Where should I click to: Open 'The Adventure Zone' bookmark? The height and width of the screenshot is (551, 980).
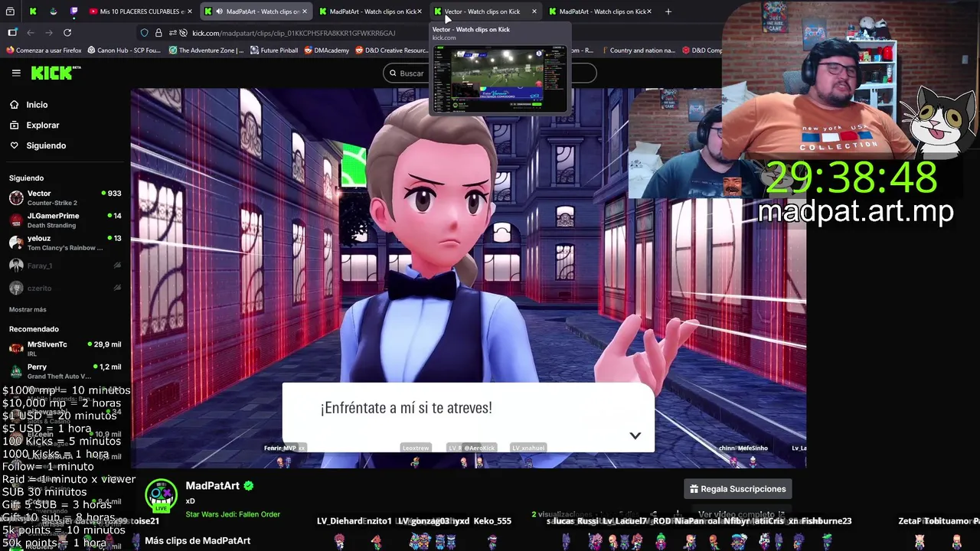[206, 51]
